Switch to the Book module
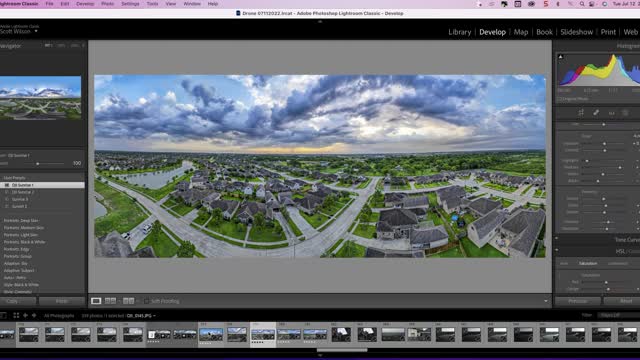The height and width of the screenshot is (360, 640). [x=544, y=32]
